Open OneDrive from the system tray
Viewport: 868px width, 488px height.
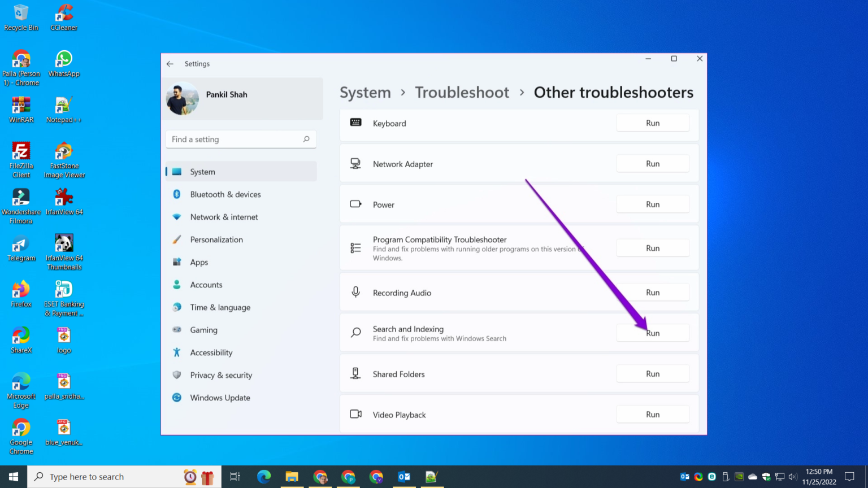click(x=752, y=477)
